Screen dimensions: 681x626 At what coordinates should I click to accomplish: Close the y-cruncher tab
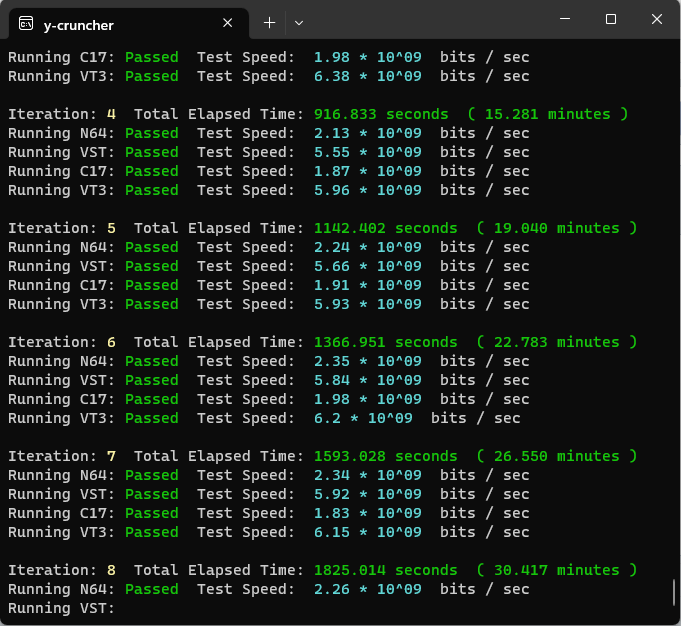coord(228,22)
